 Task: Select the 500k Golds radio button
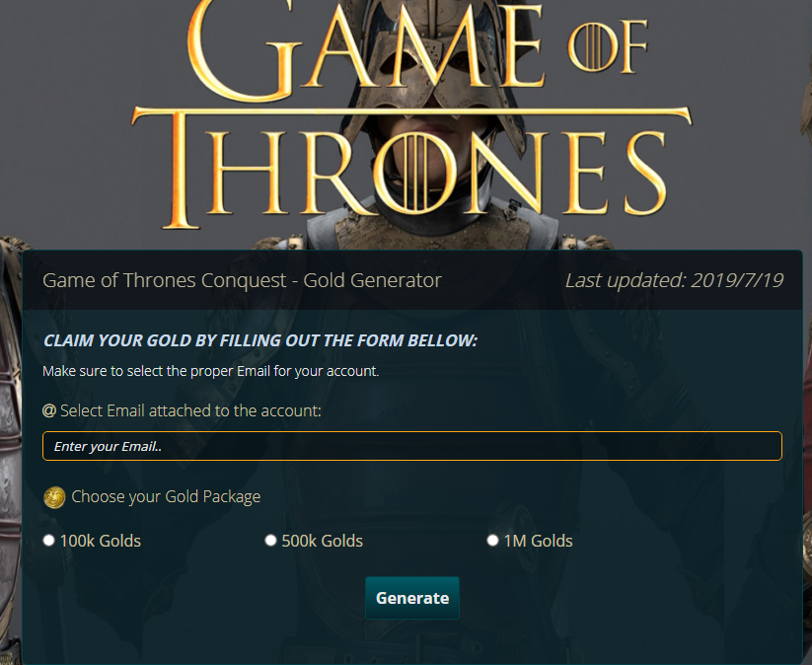click(270, 541)
